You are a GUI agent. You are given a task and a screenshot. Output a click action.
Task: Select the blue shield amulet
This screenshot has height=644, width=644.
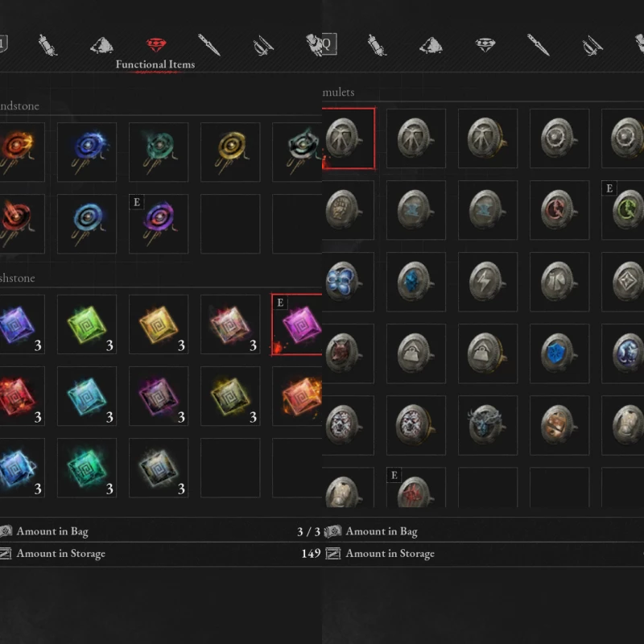tap(559, 353)
